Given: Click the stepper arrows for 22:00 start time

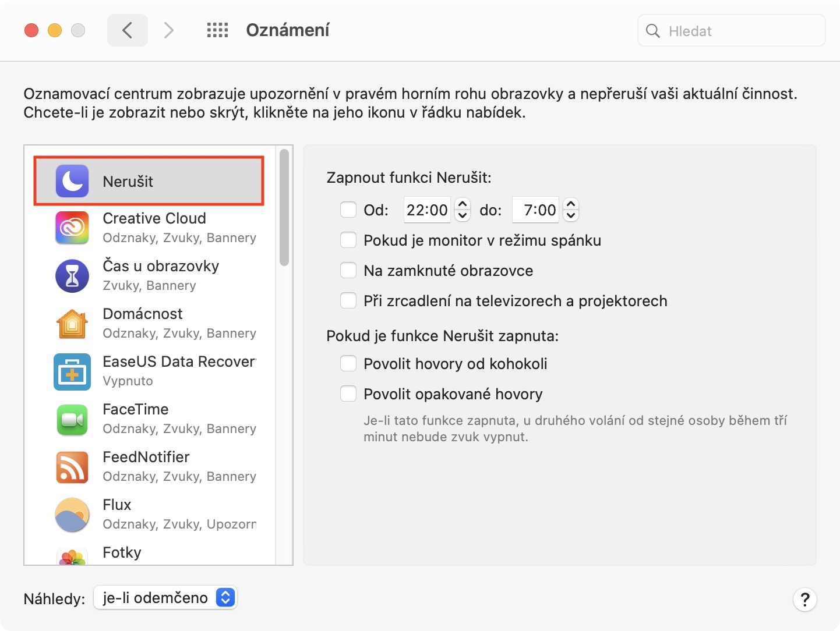Looking at the screenshot, I should (x=463, y=210).
